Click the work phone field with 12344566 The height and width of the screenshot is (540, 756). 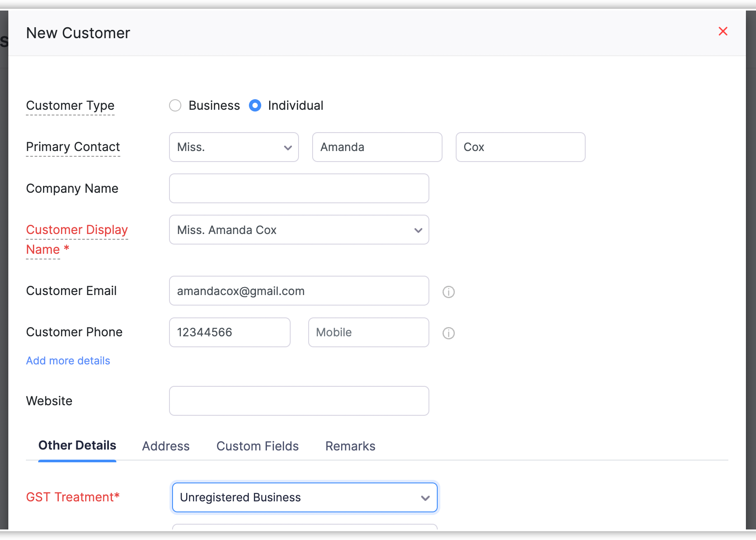point(230,332)
